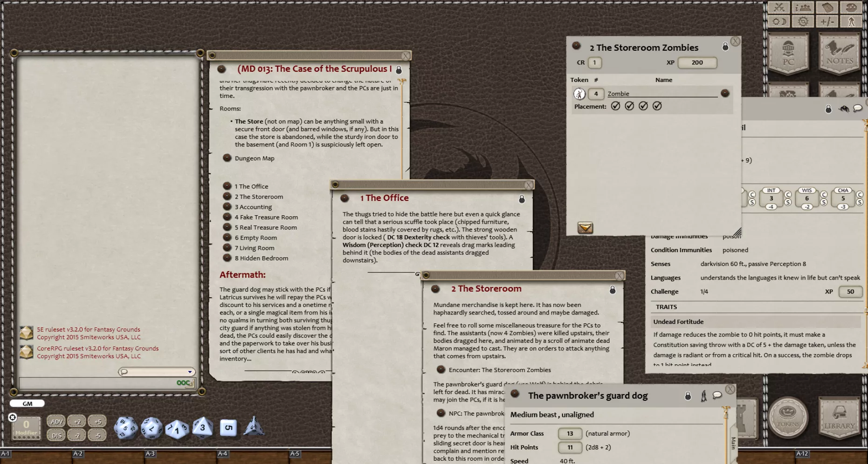The width and height of the screenshot is (868, 464).
Task: Pick up the d12 die
Action: click(152, 428)
